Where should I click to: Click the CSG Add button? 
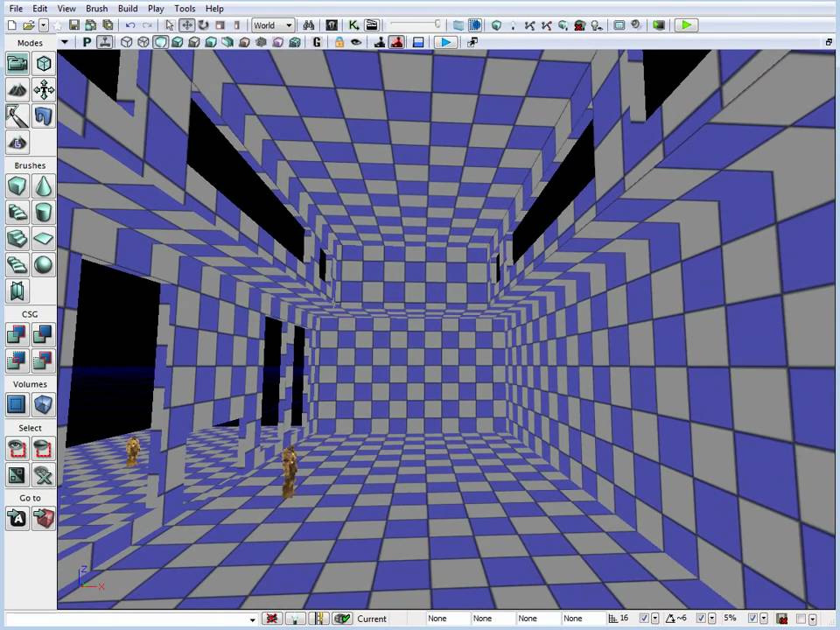17,335
